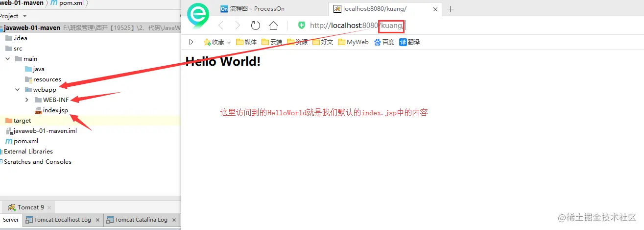Open the MyWeb bookmark folder

pos(353,42)
